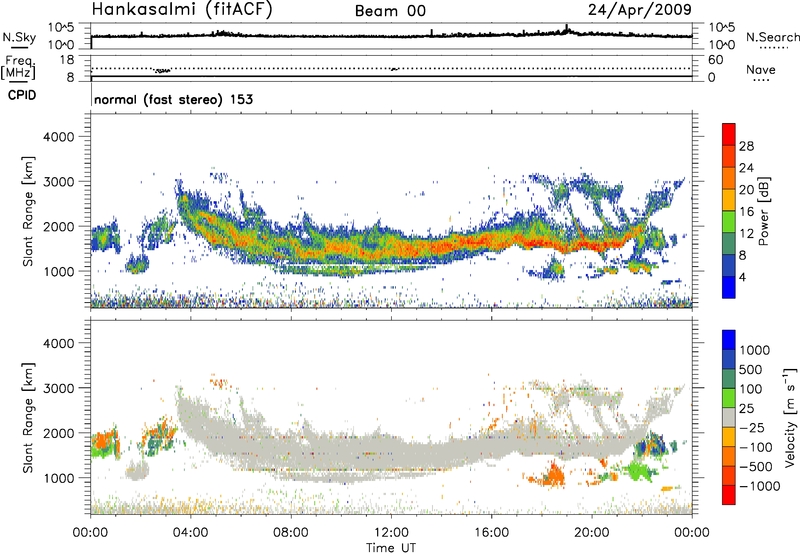
Task: Click the power panel 'Slant Range [km]' label
Action: (x=28, y=211)
